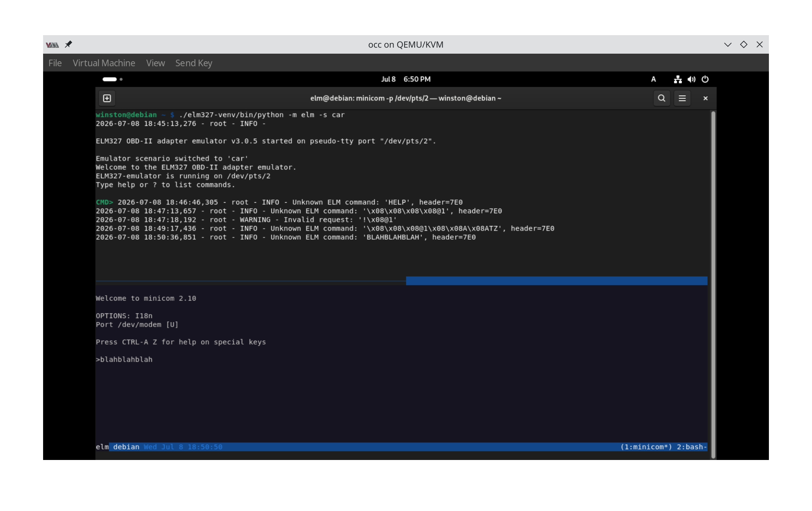The image size is (812, 511).
Task: Click 'elm' session name in tmux status
Action: pyautogui.click(x=102, y=447)
